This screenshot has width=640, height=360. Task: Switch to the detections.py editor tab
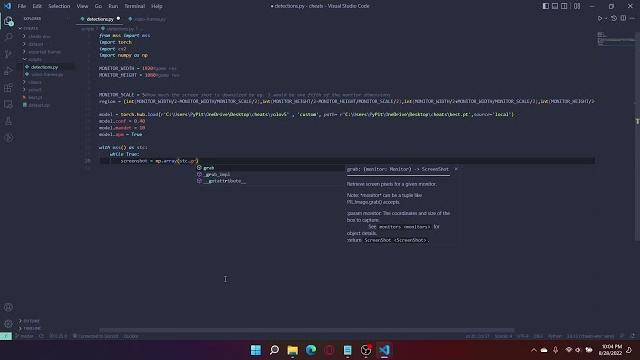(x=100, y=19)
